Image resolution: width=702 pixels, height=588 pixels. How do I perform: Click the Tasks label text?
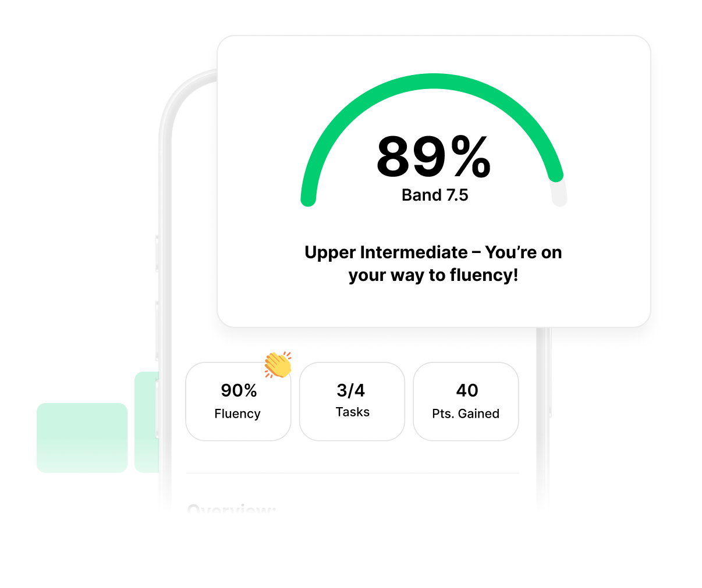pos(353,412)
